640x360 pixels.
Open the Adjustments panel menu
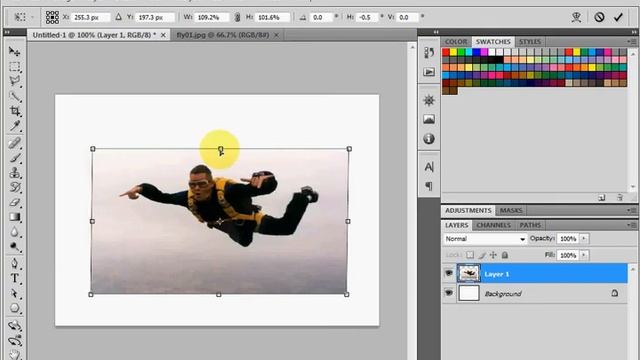(x=631, y=210)
